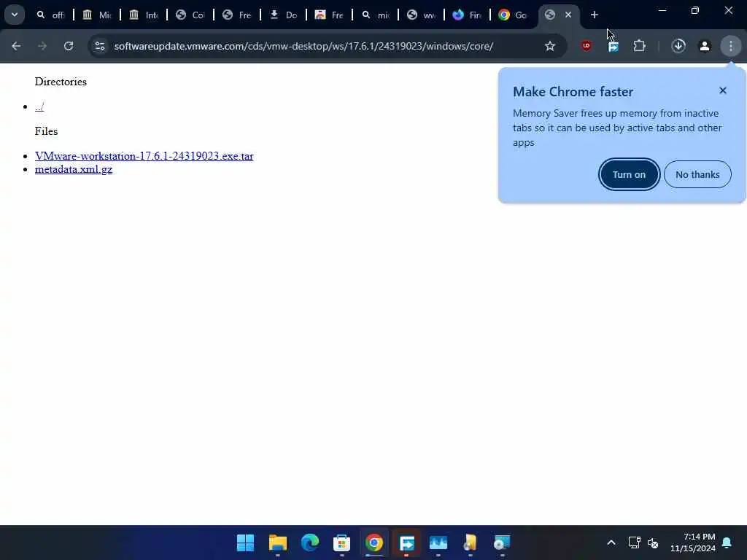Bookmark this page with star icon
The image size is (747, 560).
pyautogui.click(x=550, y=46)
